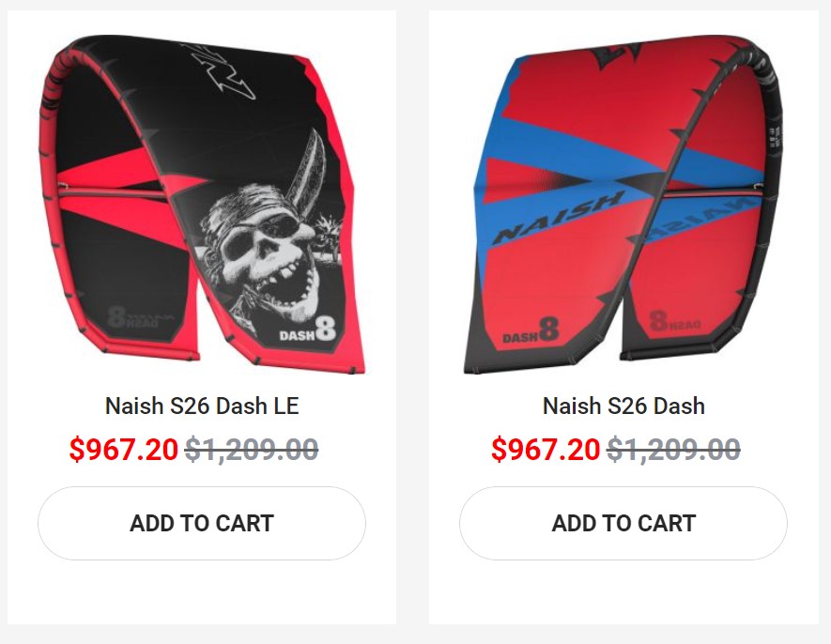831x644 pixels.
Task: Click the DASH 8 label on black kite
Action: 307,330
